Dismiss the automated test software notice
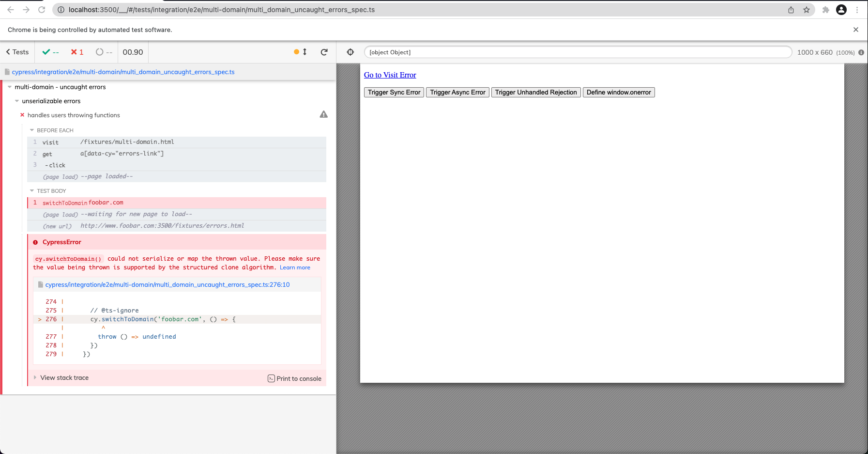868x454 pixels. pyautogui.click(x=856, y=30)
